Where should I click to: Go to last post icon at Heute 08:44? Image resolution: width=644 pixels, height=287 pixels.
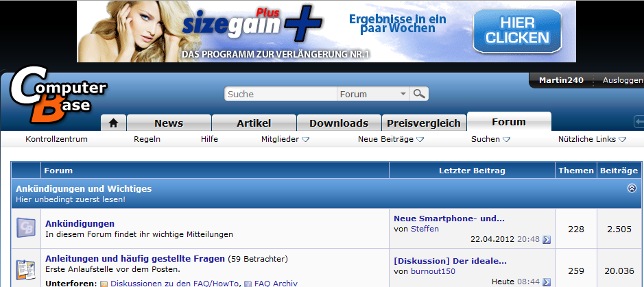(x=547, y=282)
